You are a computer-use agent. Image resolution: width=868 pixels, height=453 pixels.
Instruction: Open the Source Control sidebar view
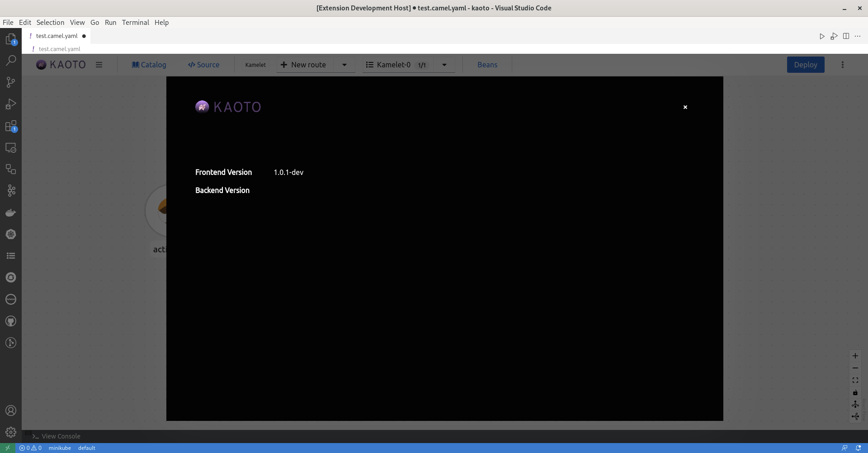click(11, 82)
